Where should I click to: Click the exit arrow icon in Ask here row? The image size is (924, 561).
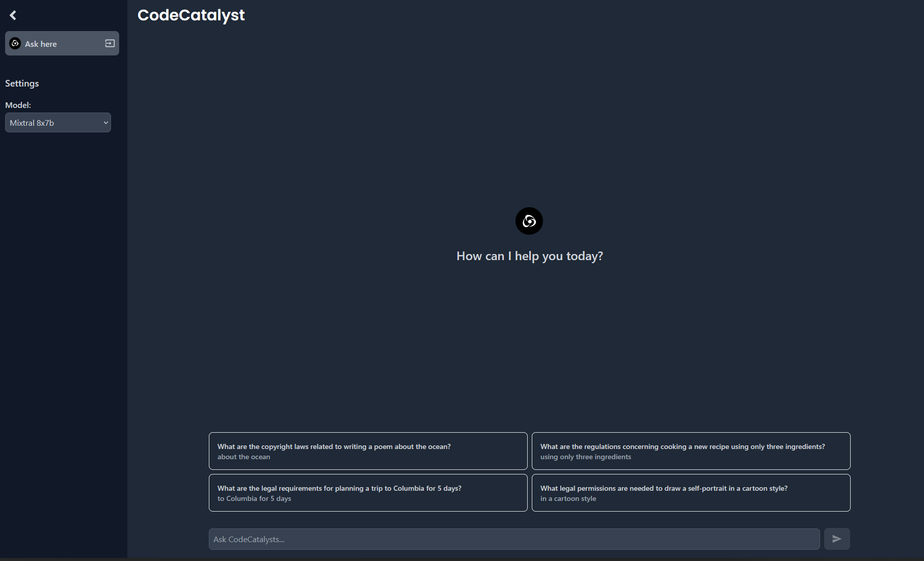click(110, 43)
